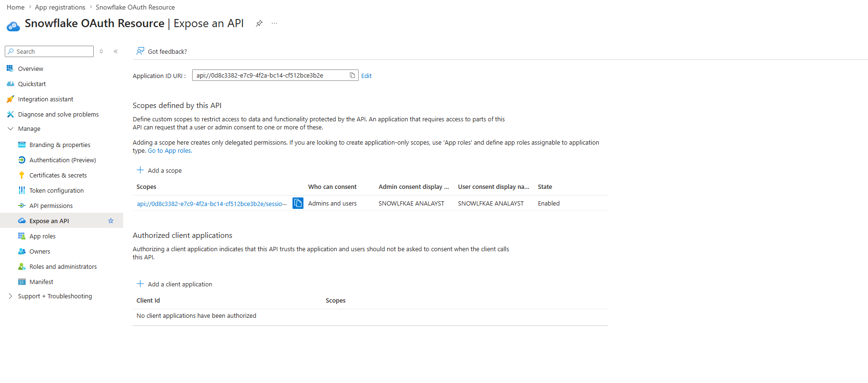Click the Integration assistant rocket icon

point(10,99)
